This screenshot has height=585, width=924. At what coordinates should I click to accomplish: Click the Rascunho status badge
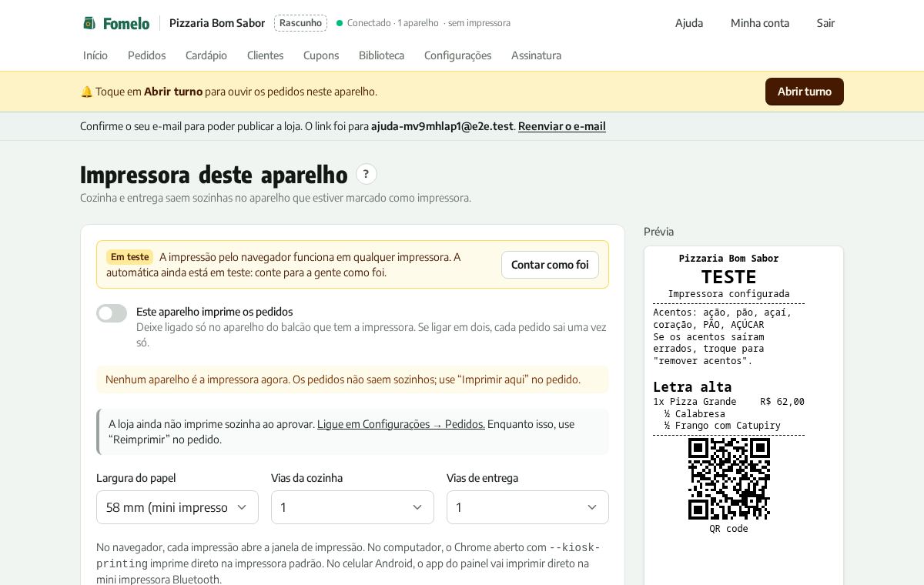[300, 23]
